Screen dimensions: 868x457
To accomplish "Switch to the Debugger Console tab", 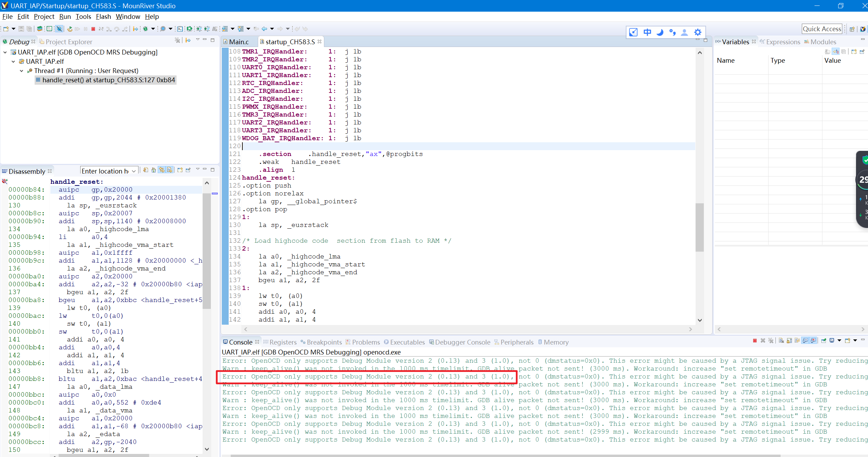I will tap(460, 342).
